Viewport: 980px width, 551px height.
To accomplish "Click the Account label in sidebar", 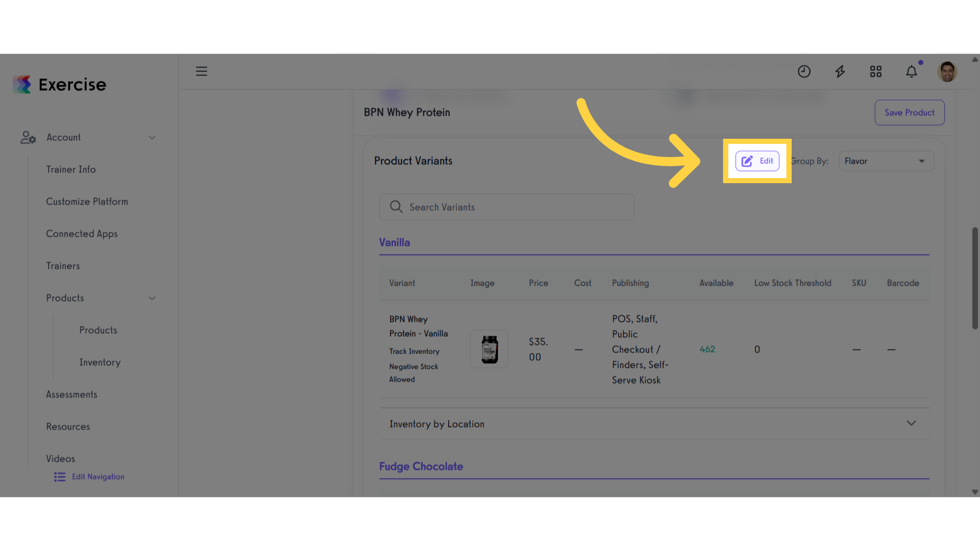I will (x=64, y=137).
